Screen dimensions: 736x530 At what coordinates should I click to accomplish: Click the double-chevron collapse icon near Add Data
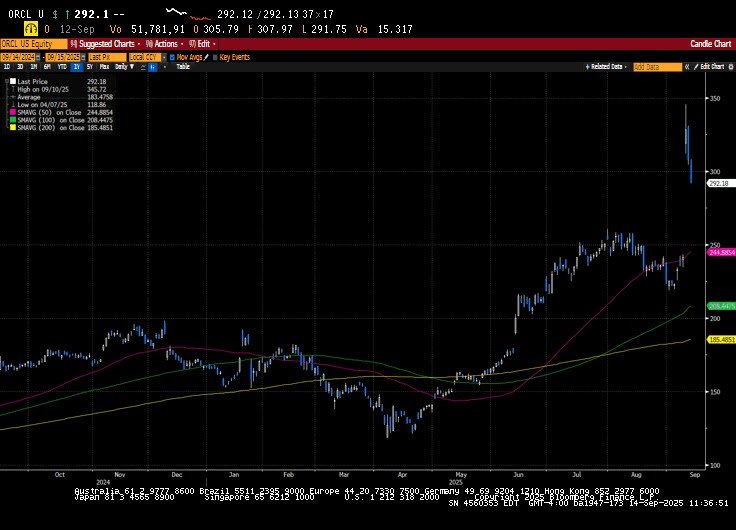(x=688, y=66)
